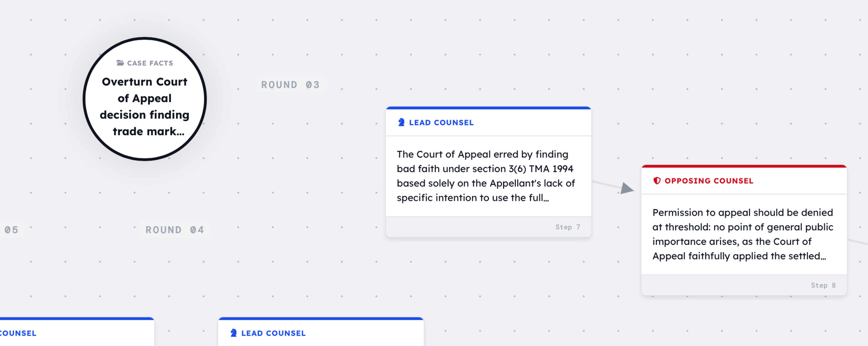
Task: Open the "Court of Appeal erred" argument text
Action: 486,176
